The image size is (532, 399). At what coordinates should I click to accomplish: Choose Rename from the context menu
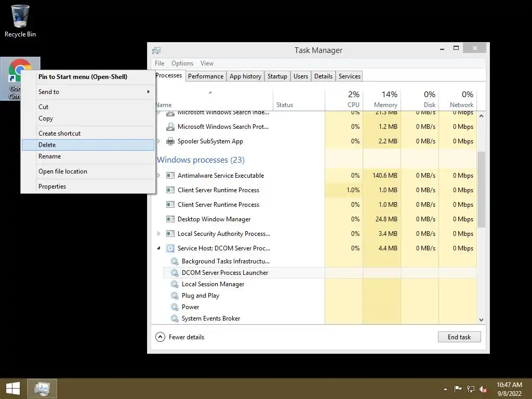point(88,156)
